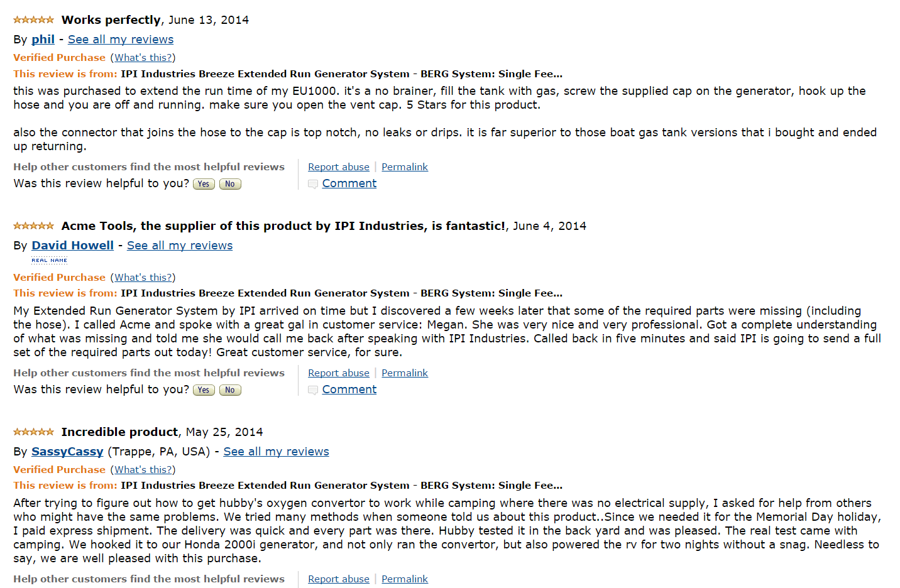Click Comment link under phil's review
The height and width of the screenshot is (588, 900).
click(349, 183)
